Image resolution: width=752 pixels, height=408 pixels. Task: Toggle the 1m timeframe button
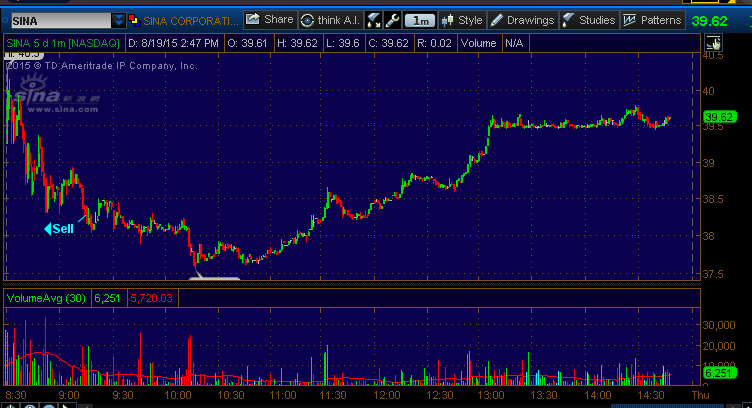point(420,19)
